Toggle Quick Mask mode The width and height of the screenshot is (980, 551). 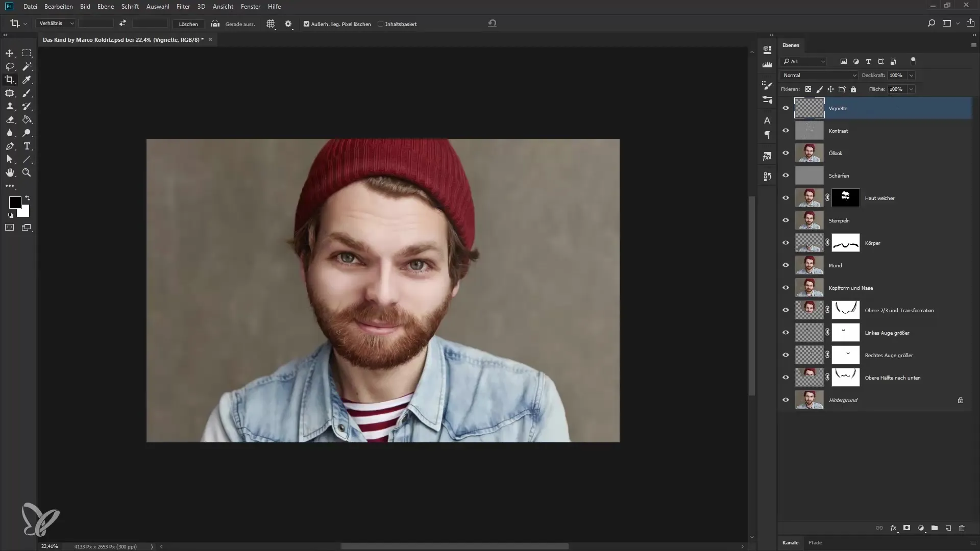[x=10, y=228]
